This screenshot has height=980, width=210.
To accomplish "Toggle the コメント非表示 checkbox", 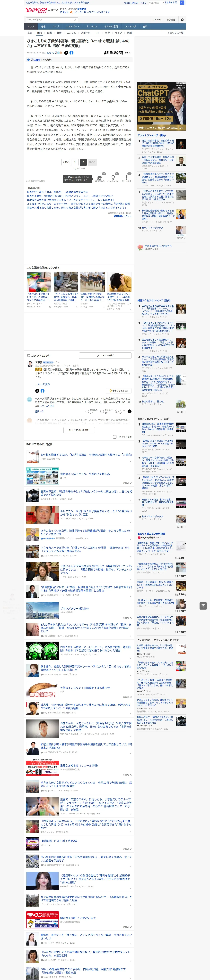I will 115,437.
